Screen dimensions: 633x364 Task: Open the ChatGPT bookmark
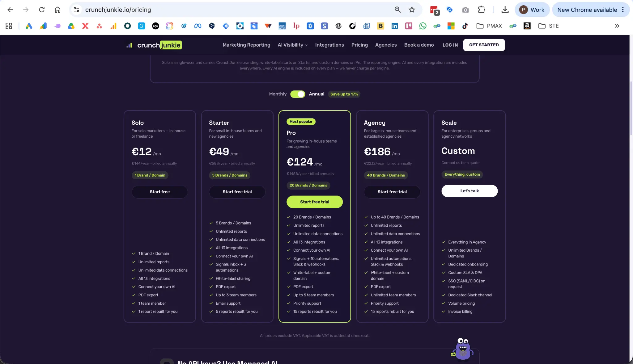click(x=338, y=26)
